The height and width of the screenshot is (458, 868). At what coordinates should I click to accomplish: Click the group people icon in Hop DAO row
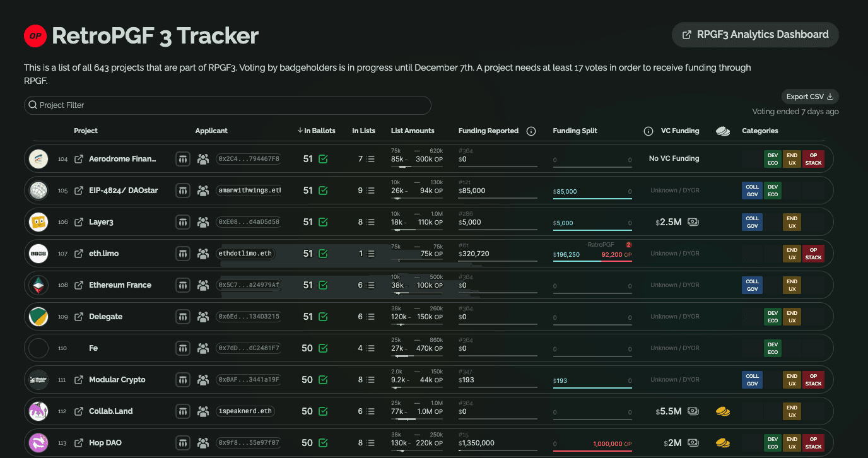click(203, 443)
